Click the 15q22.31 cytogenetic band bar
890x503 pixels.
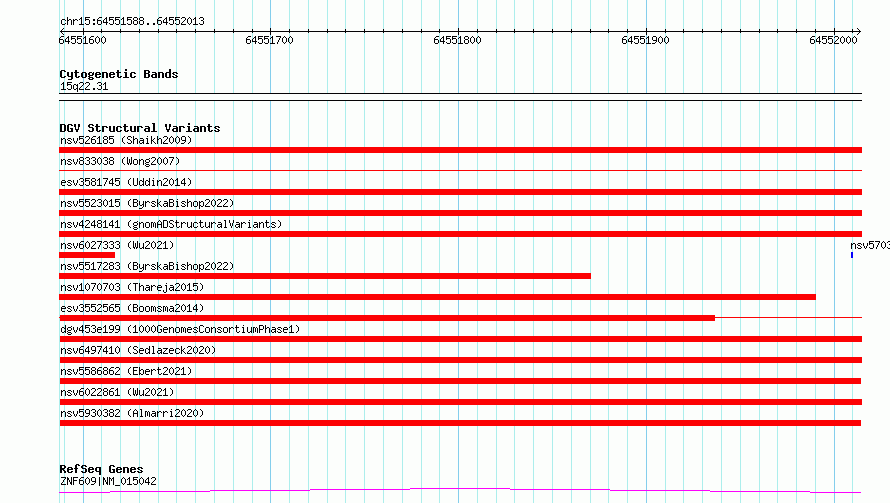point(460,97)
